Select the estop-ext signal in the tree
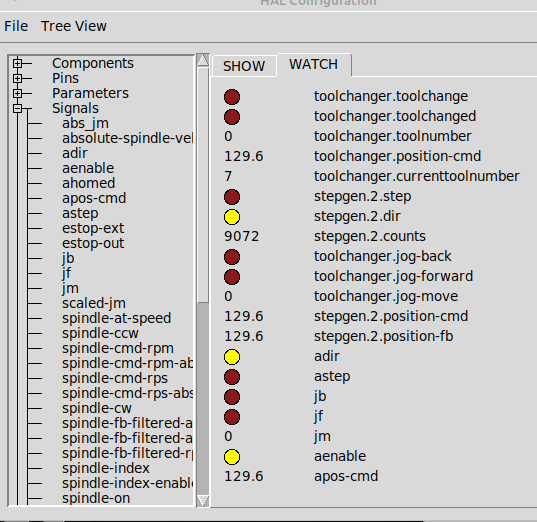 click(93, 228)
